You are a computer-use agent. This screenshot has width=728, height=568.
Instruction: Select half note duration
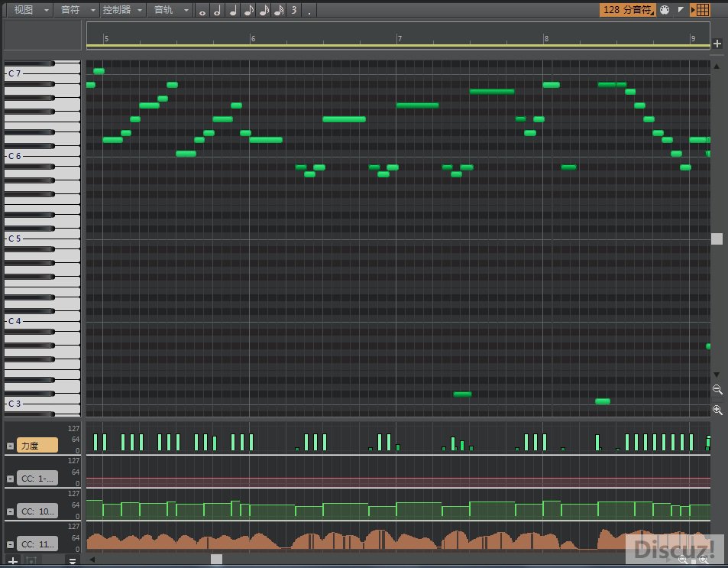[x=217, y=10]
